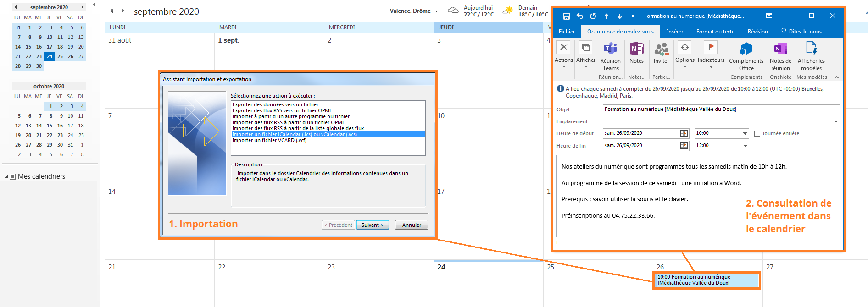Viewport: 868px width, 307px height.
Task: Open Formation au numérique event on 26
Action: tap(707, 280)
